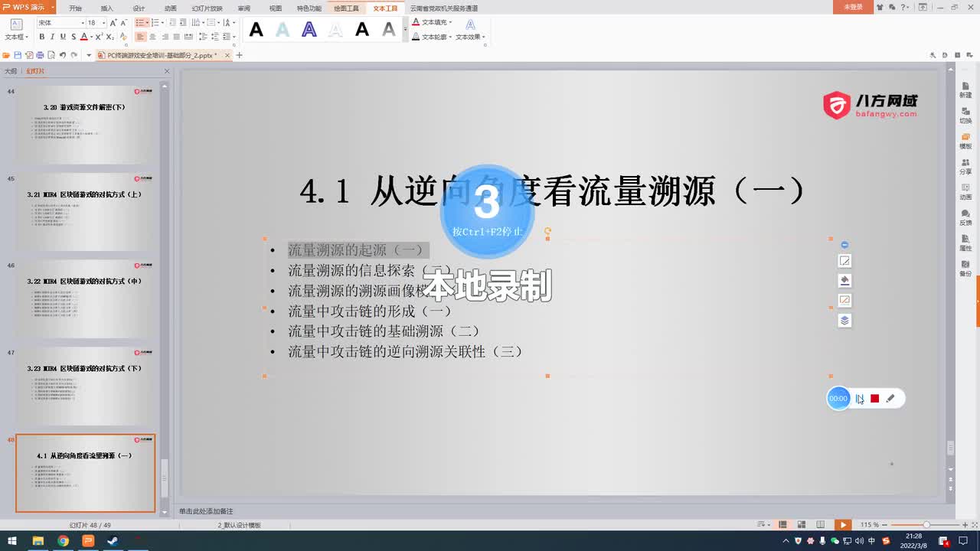The height and width of the screenshot is (551, 980).
Task: Switch to 设计 tab
Action: 139,8
